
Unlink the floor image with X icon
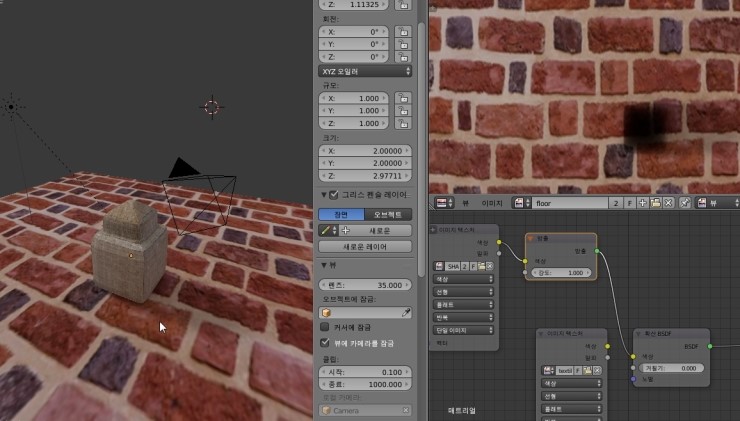point(668,203)
